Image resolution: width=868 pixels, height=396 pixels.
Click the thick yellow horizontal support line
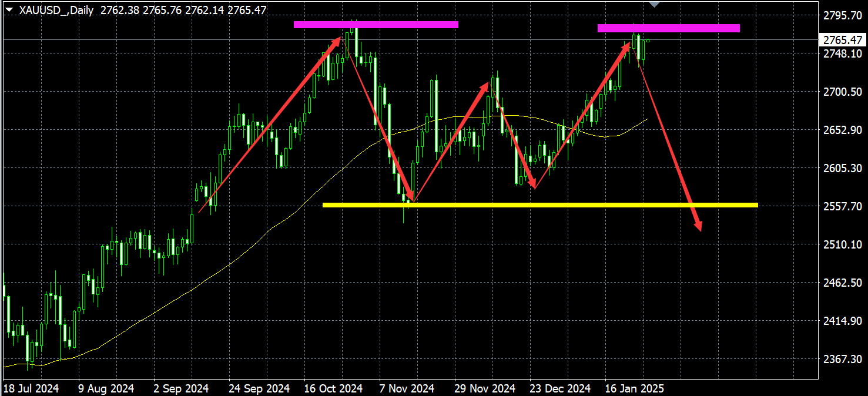click(x=539, y=205)
